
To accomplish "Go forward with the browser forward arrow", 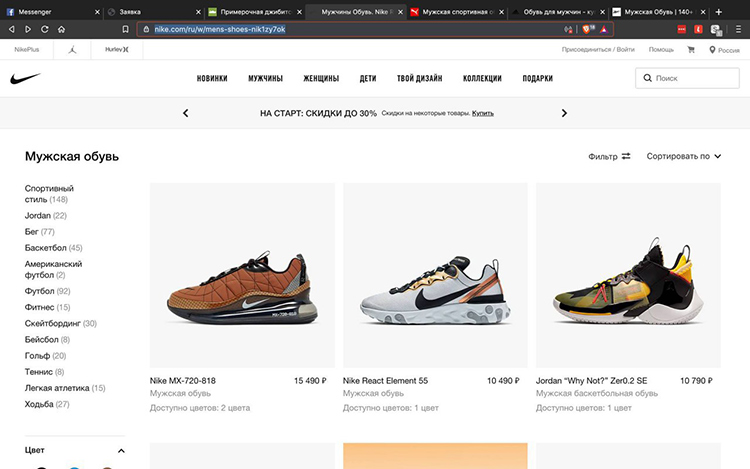I will (28, 29).
